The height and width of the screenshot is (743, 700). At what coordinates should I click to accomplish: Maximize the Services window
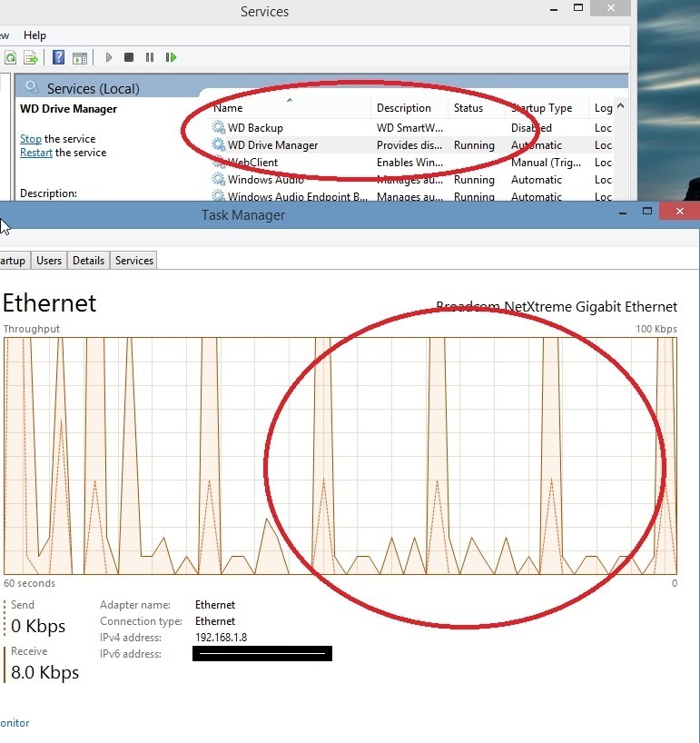[x=577, y=8]
